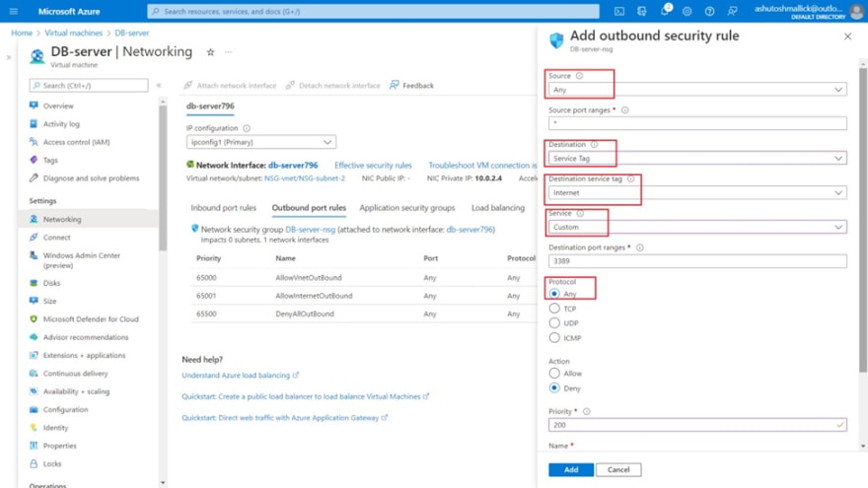The width and height of the screenshot is (868, 488).
Task: Open the Help question mark icon
Action: pyautogui.click(x=709, y=11)
